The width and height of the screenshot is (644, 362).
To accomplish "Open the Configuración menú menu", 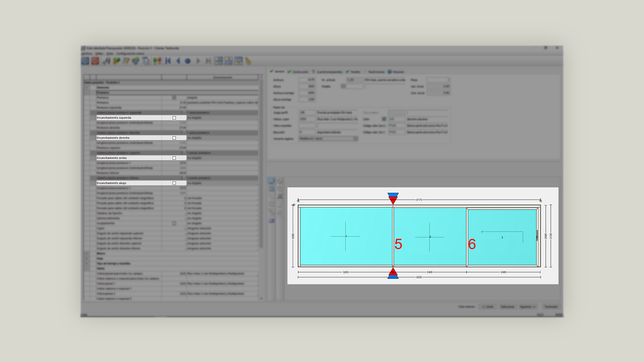I will click(130, 54).
